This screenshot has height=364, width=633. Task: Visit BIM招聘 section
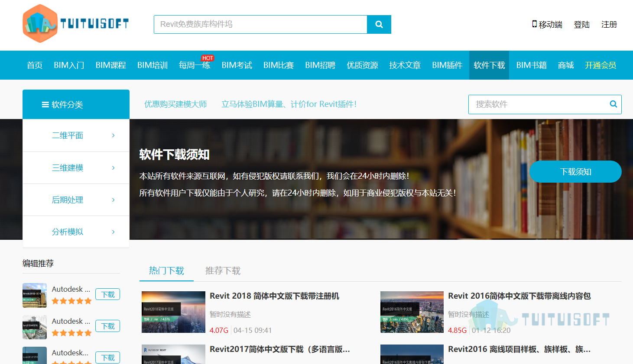(x=320, y=65)
